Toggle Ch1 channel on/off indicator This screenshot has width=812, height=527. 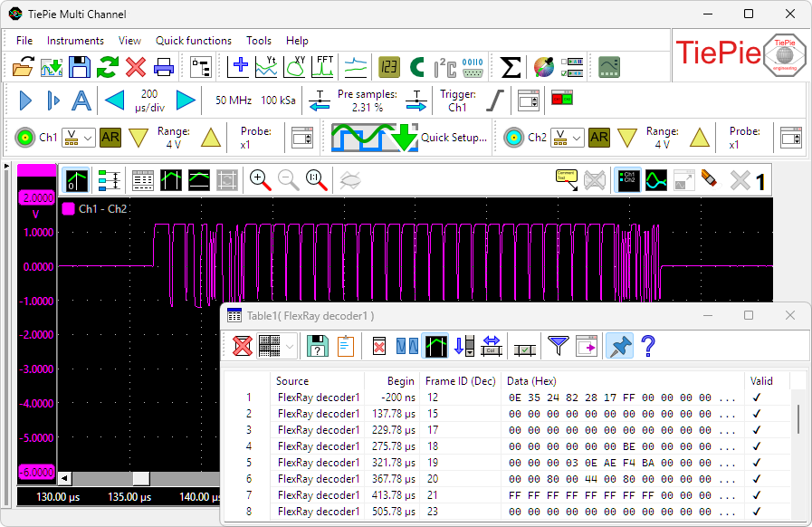coord(24,138)
